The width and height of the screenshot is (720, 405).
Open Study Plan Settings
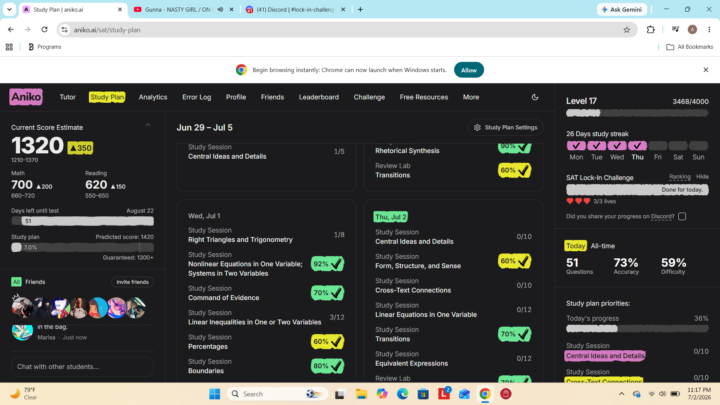coord(506,128)
